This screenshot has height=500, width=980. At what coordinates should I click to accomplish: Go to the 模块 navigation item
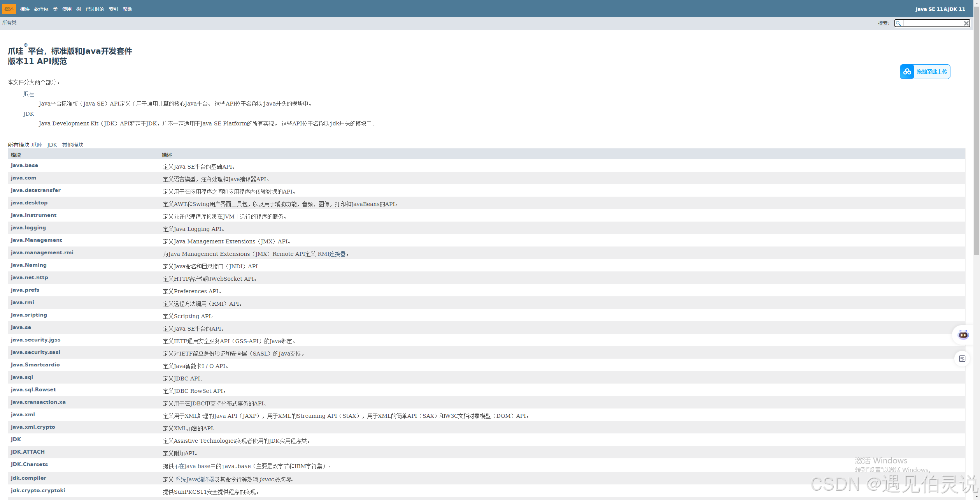pyautogui.click(x=25, y=9)
